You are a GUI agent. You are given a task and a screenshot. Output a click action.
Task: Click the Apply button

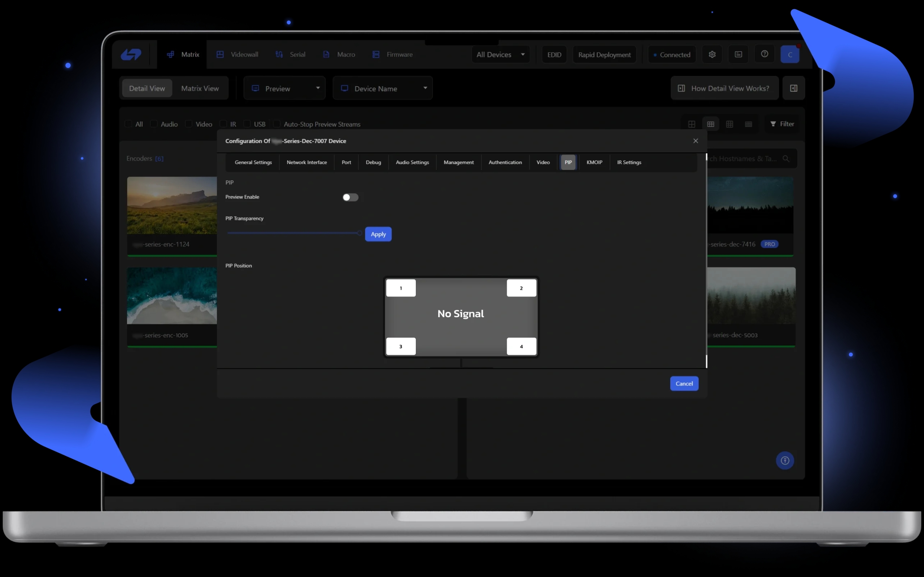click(378, 234)
